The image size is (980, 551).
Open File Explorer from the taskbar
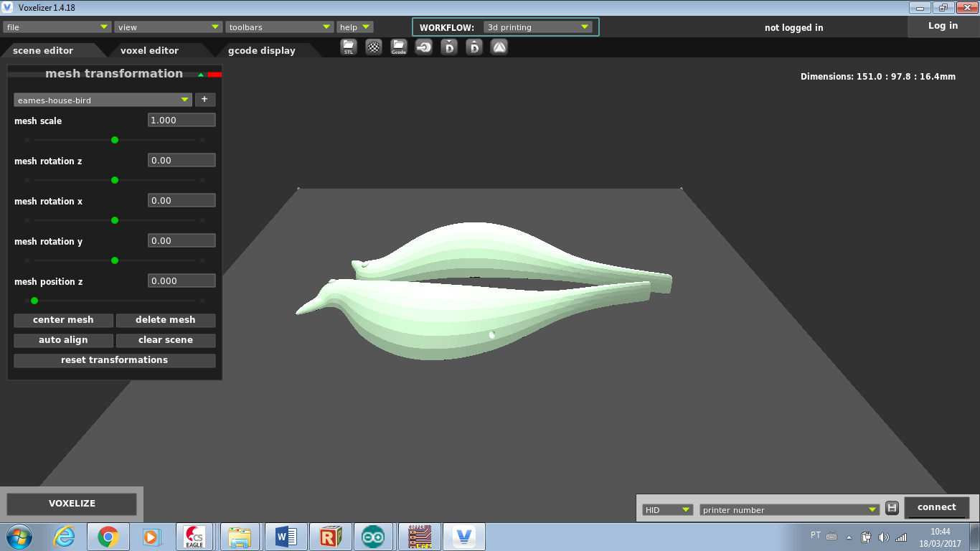240,537
